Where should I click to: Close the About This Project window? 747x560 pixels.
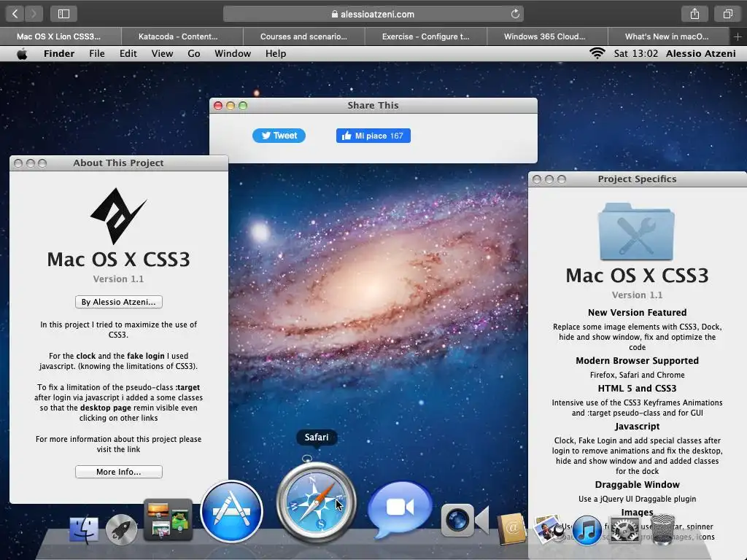[x=18, y=163]
